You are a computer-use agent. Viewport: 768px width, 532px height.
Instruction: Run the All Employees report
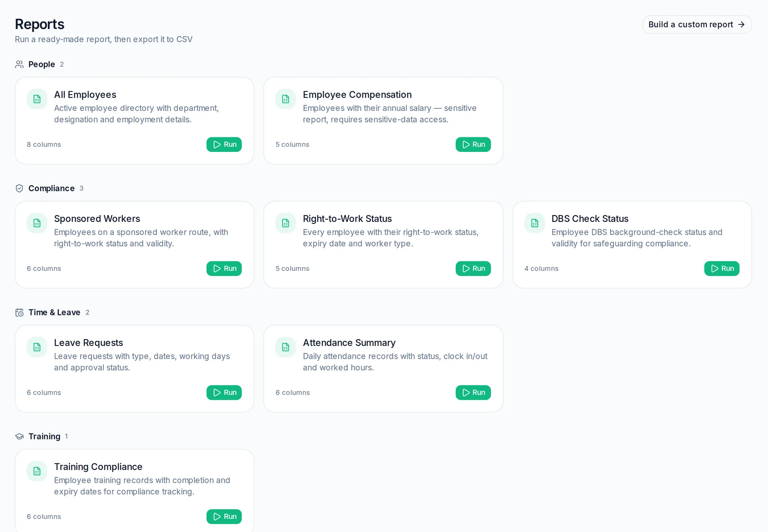224,144
